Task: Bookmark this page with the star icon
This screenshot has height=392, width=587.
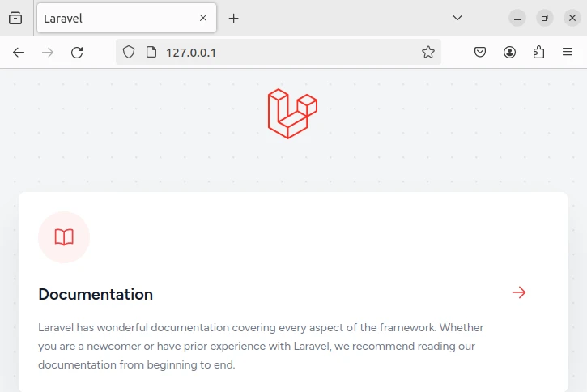Action: tap(428, 53)
